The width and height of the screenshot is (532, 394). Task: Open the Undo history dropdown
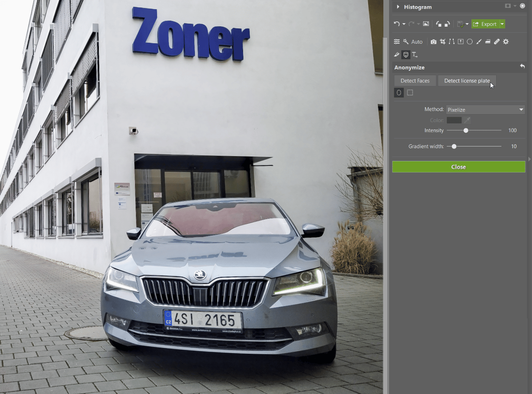click(x=403, y=24)
